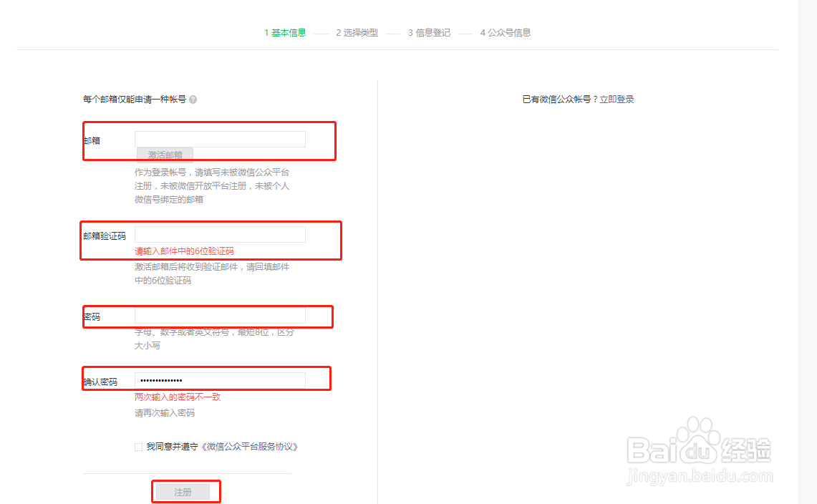Click the text 已有微信公众帐号？
Image resolution: width=817 pixels, height=504 pixels.
coord(560,100)
